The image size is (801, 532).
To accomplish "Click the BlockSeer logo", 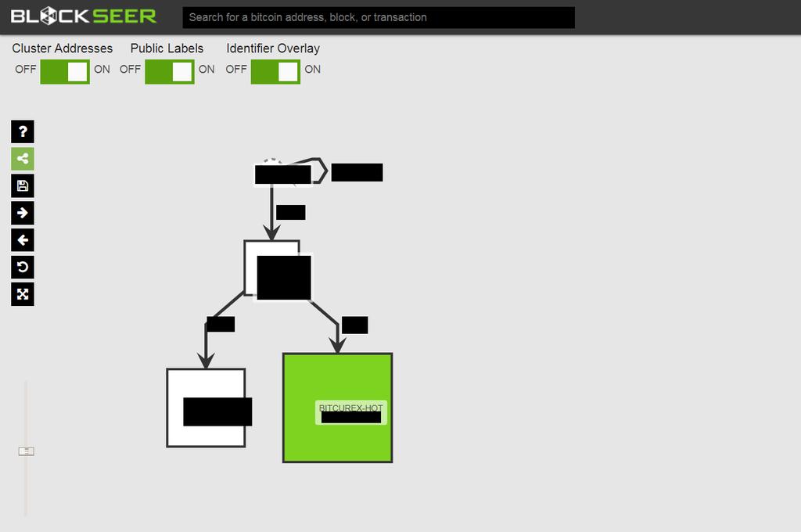I will 83,16.
